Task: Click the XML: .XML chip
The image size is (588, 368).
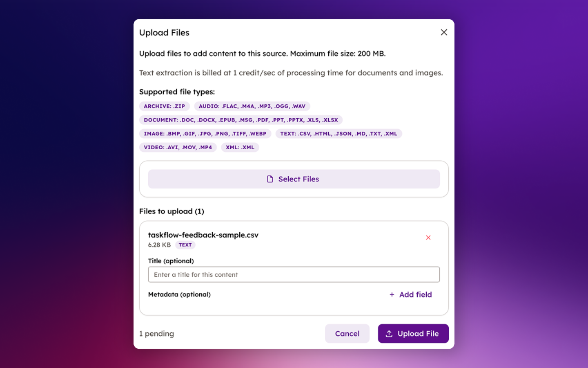Action: [240, 147]
